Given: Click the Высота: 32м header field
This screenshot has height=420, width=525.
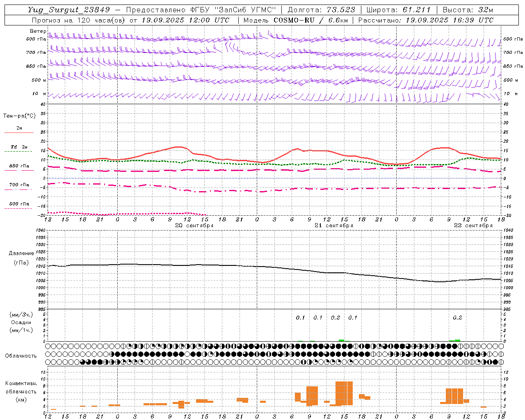Looking at the screenshot, I should click(x=467, y=10).
